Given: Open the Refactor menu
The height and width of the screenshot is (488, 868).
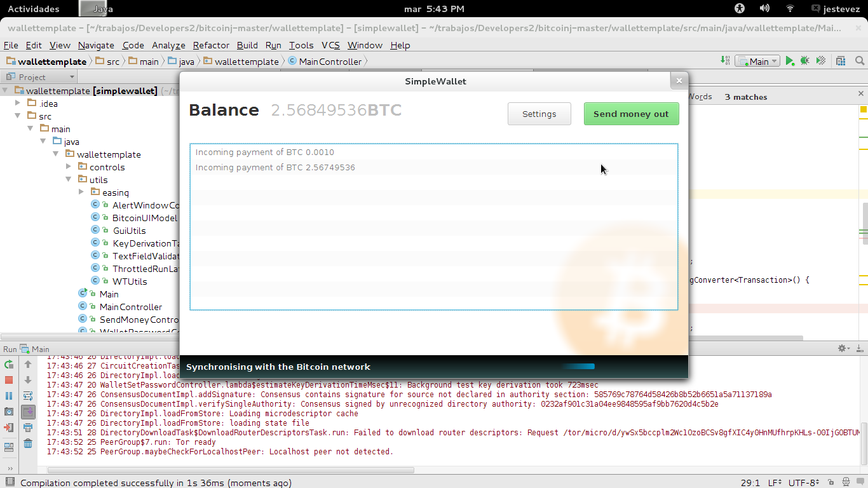Looking at the screenshot, I should tap(211, 45).
